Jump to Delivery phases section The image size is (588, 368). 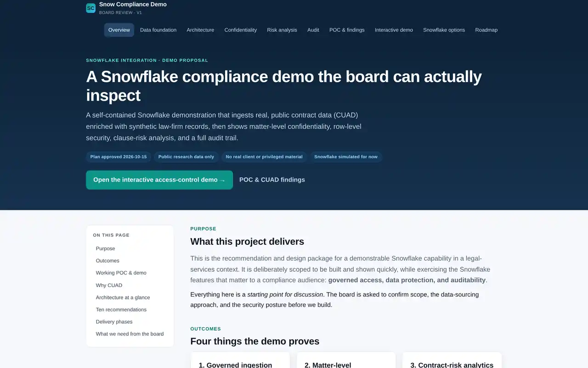click(x=130, y=322)
